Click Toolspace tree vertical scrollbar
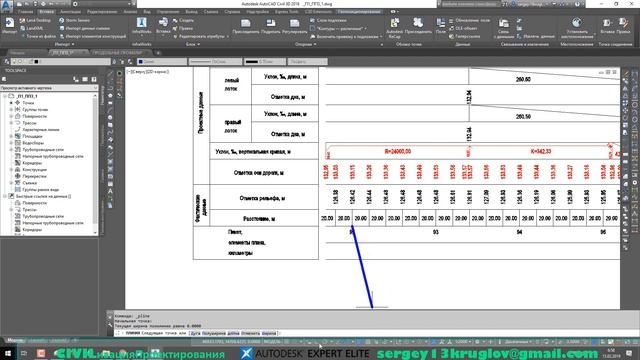640x360 pixels. 96,163
